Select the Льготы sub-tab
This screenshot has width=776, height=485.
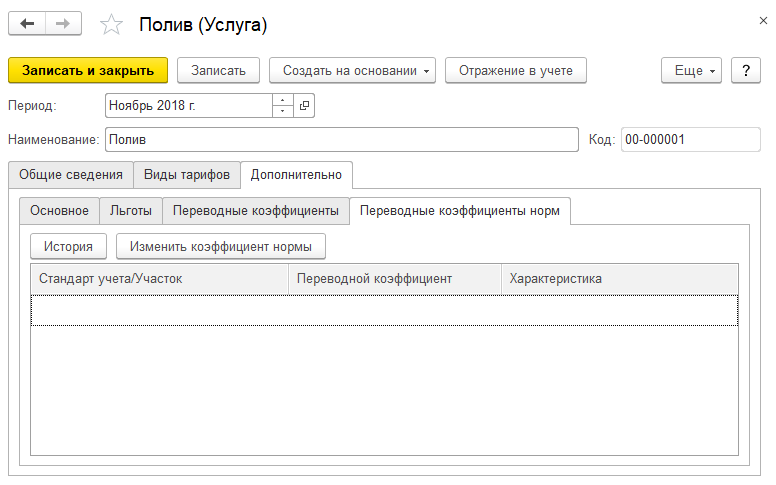point(131,211)
